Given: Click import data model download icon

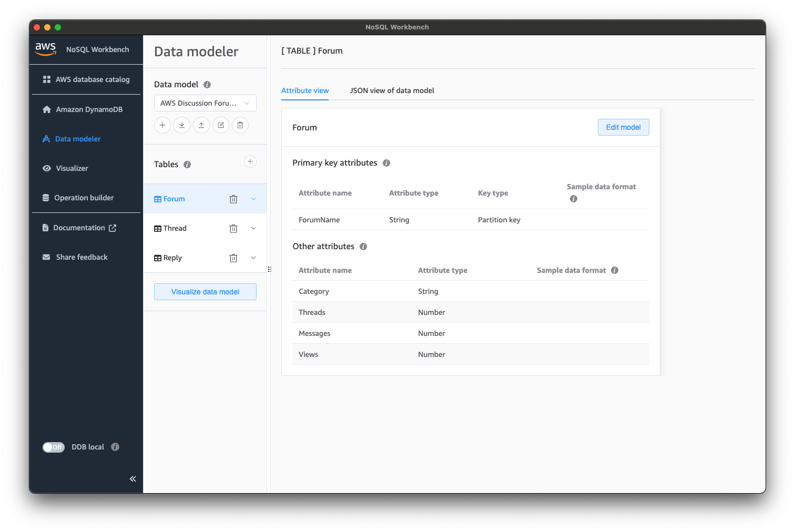Looking at the screenshot, I should pos(182,125).
